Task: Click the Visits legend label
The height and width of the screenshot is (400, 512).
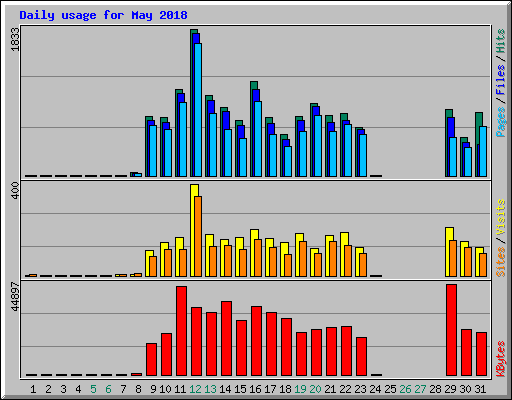Action: point(500,217)
